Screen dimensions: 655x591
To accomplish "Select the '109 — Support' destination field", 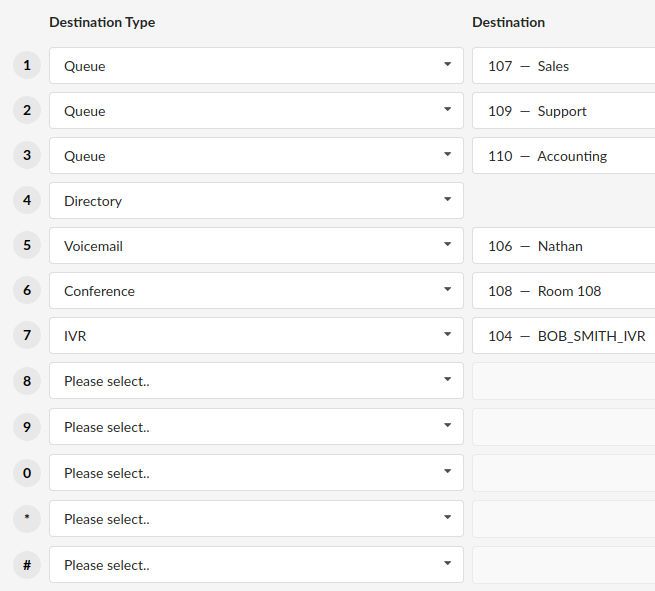I will point(564,111).
